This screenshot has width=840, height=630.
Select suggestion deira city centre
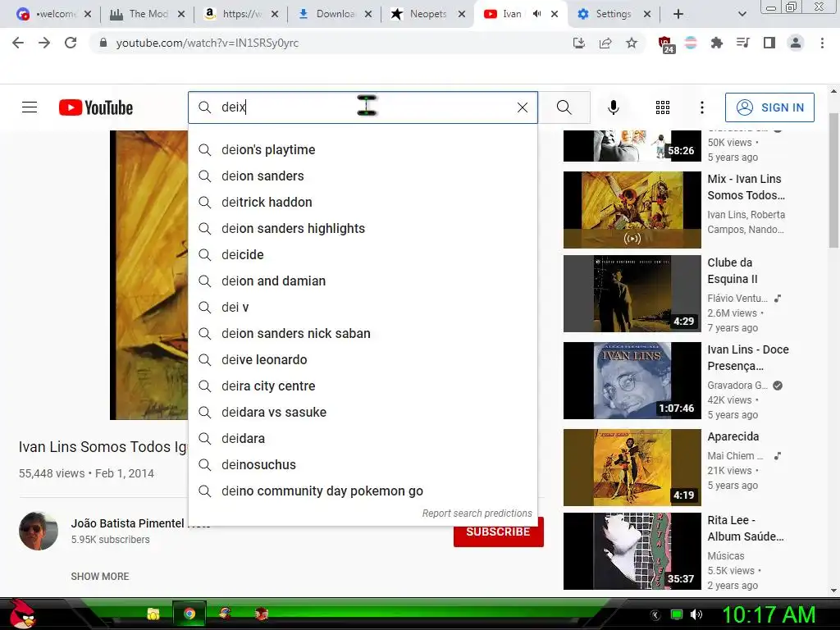click(x=363, y=386)
